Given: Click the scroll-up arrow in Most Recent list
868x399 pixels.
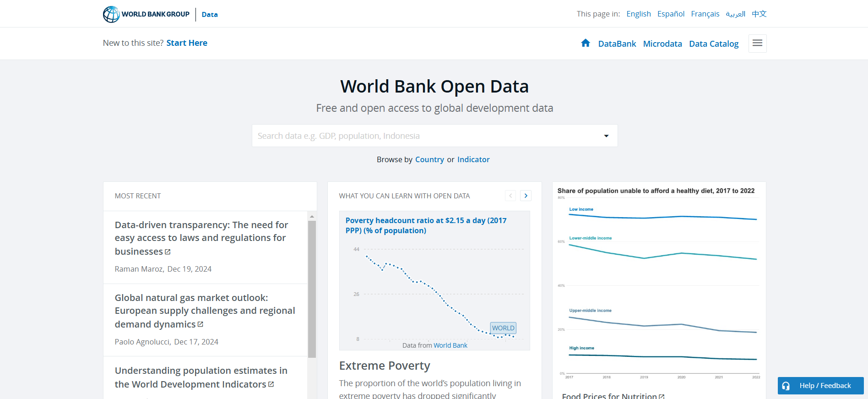Looking at the screenshot, I should coord(312,216).
